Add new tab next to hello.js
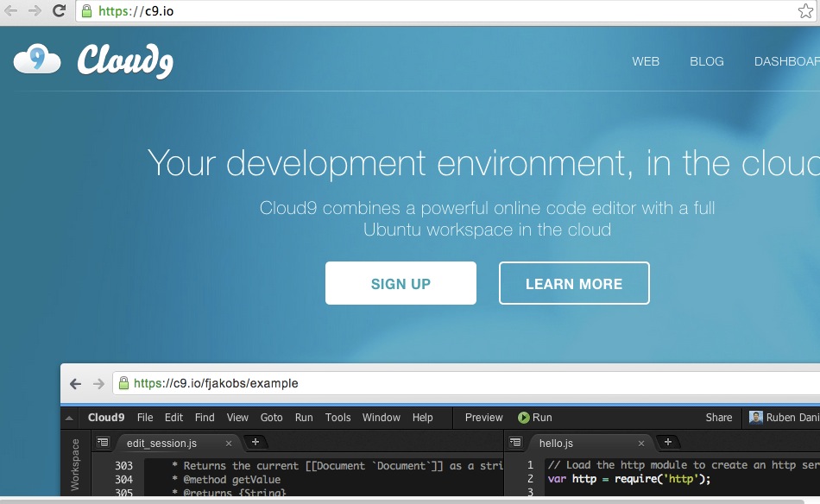 click(x=668, y=443)
